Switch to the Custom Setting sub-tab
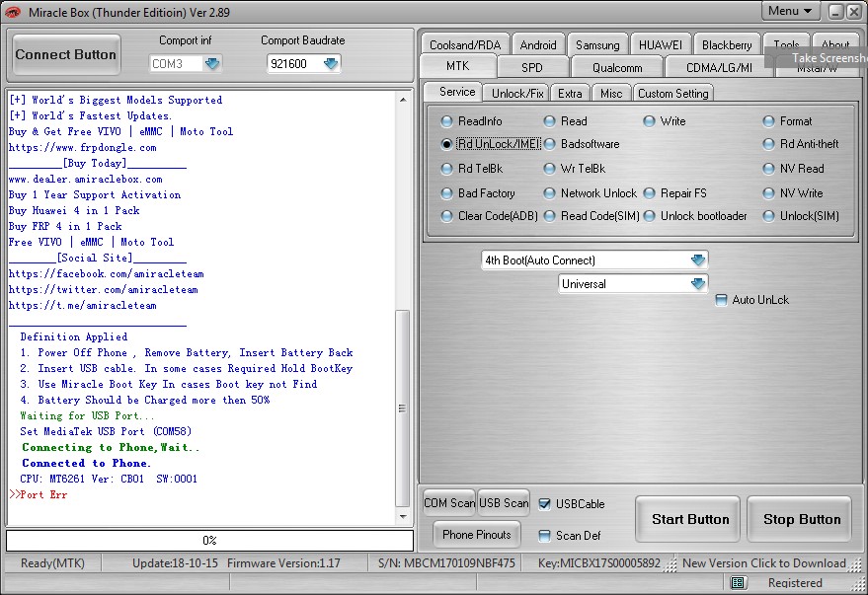This screenshot has height=595, width=868. pyautogui.click(x=673, y=94)
